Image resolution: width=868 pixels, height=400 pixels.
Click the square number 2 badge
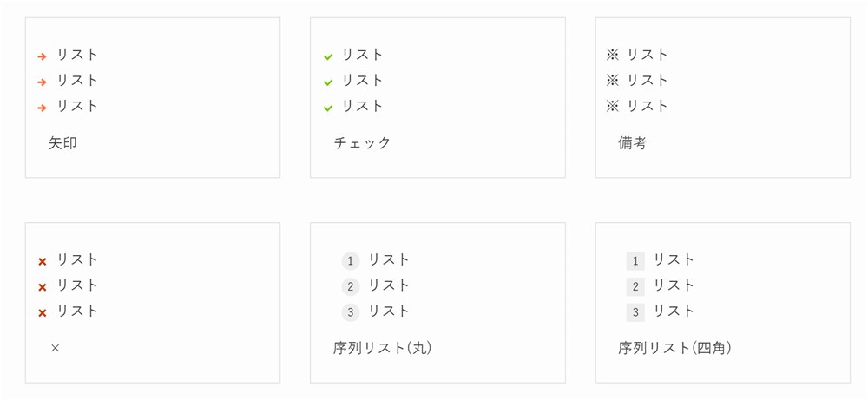pyautogui.click(x=635, y=286)
